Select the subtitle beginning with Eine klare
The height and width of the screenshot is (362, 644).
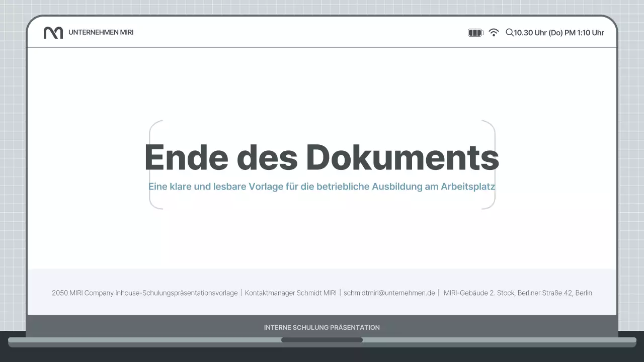[x=321, y=187]
